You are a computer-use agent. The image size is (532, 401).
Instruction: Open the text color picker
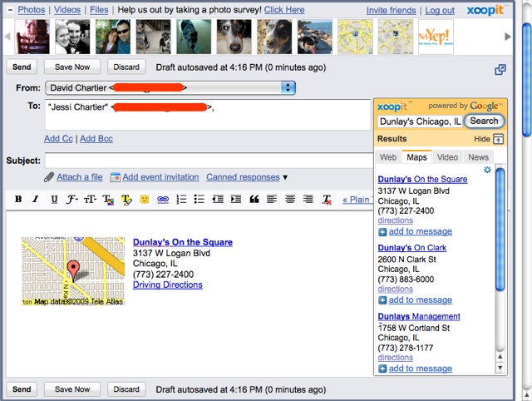109,200
